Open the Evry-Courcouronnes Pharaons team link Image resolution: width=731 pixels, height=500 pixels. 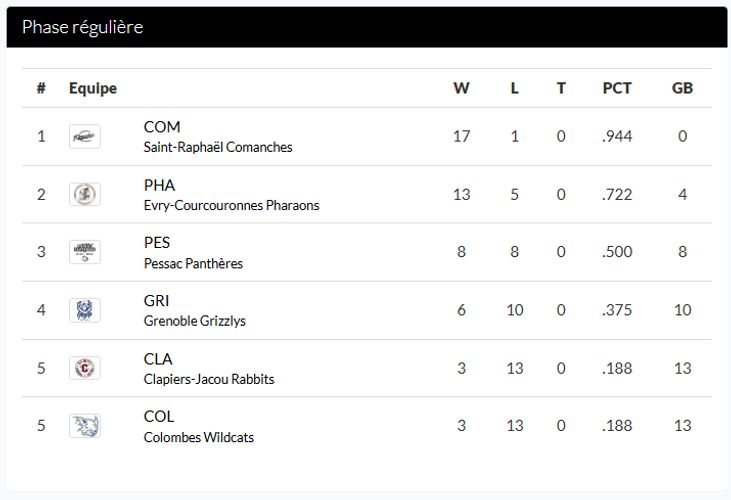(x=231, y=205)
